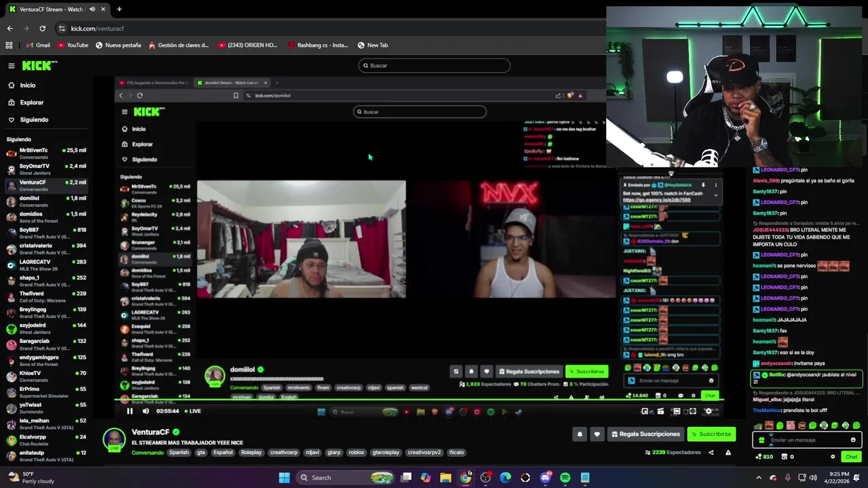Image resolution: width=868 pixels, height=488 pixels.
Task: Click the green Suscribirse button
Action: [x=711, y=434]
